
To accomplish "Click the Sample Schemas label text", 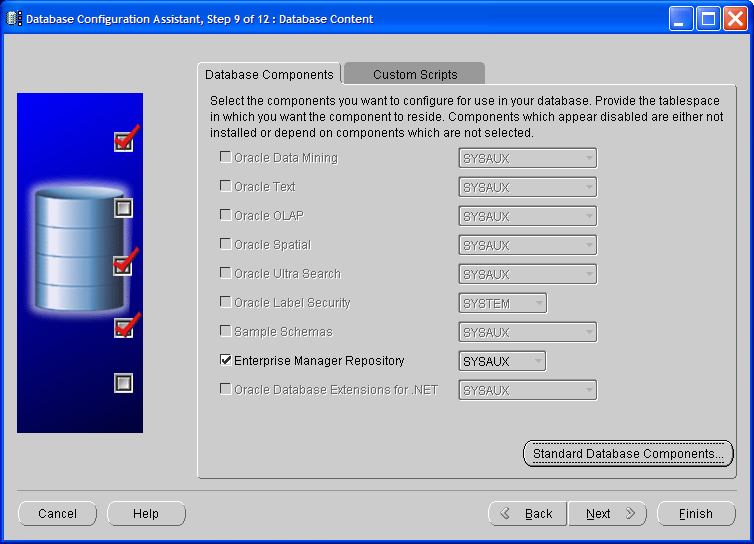I will 283,332.
